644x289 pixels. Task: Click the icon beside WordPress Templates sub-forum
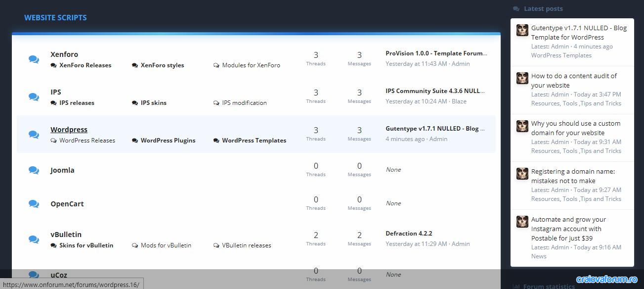[216, 141]
